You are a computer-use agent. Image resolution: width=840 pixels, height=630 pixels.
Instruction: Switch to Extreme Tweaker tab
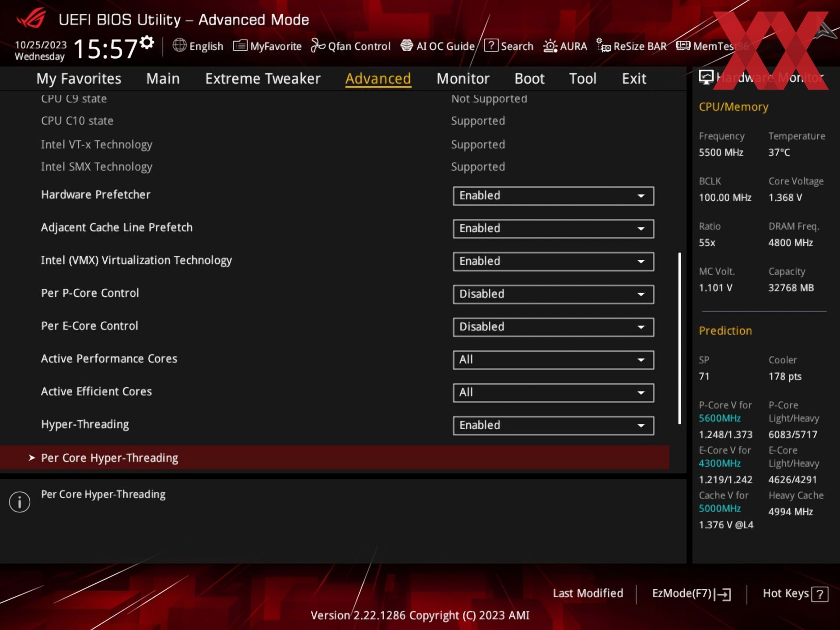[x=262, y=78]
